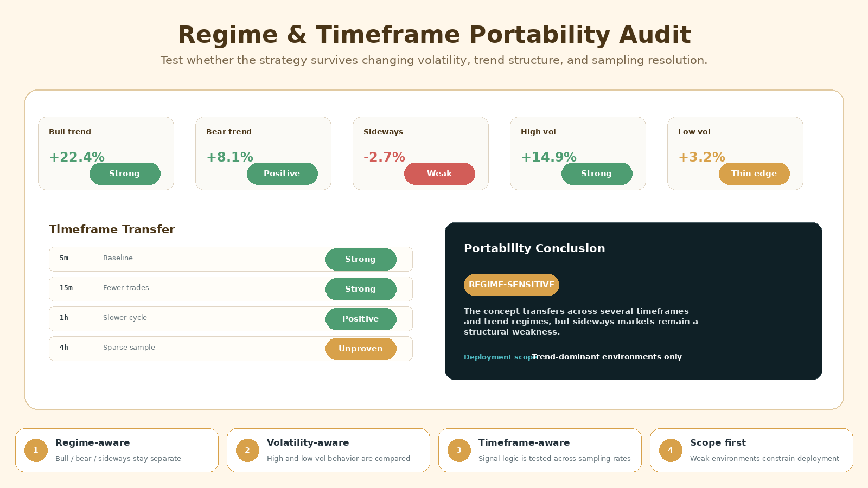Image resolution: width=868 pixels, height=488 pixels.
Task: Click the Strong pill in the 15m Fewer trades row
Action: pos(361,289)
